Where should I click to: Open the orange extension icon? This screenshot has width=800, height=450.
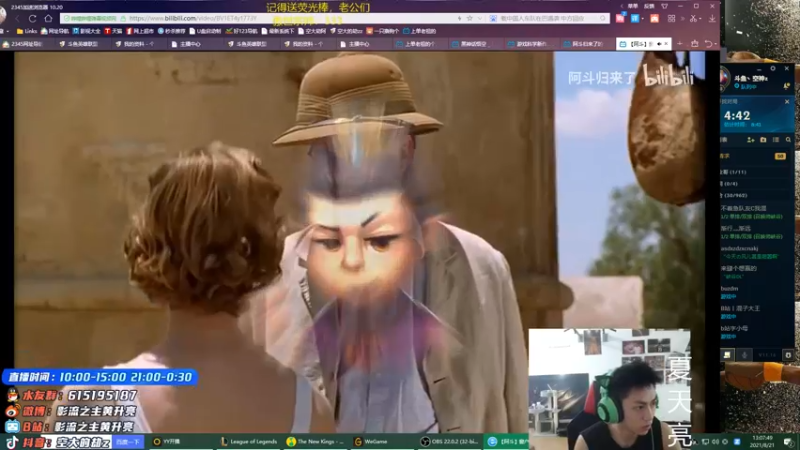pyautogui.click(x=655, y=18)
